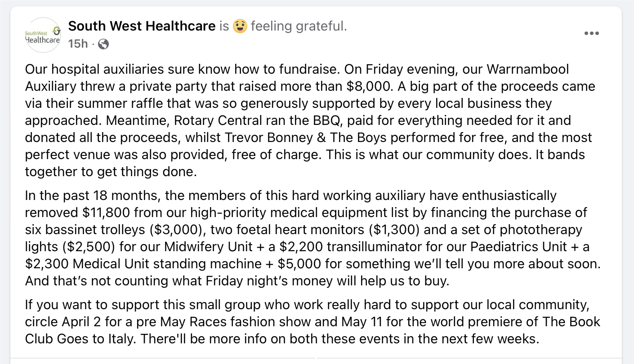Select the 'feeling grateful' status text
This screenshot has height=364, width=634.
pyautogui.click(x=299, y=27)
